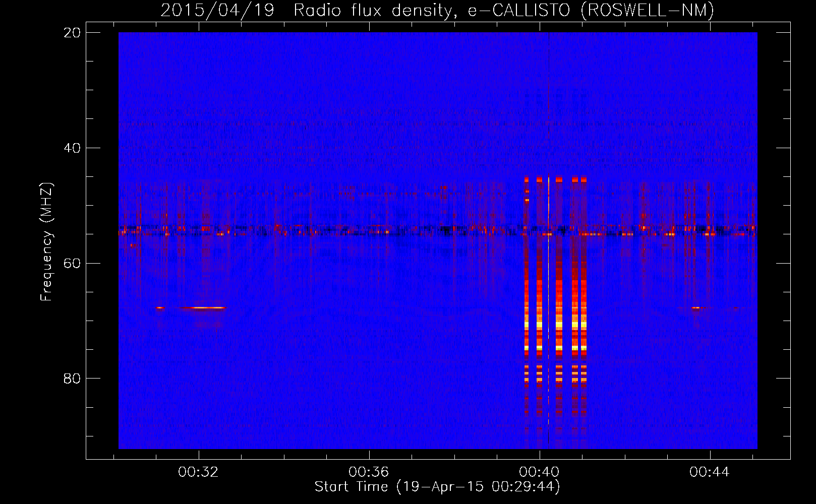This screenshot has height=504, width=816.
Task: Click the 80 frequency tick label
Action: tap(72, 379)
